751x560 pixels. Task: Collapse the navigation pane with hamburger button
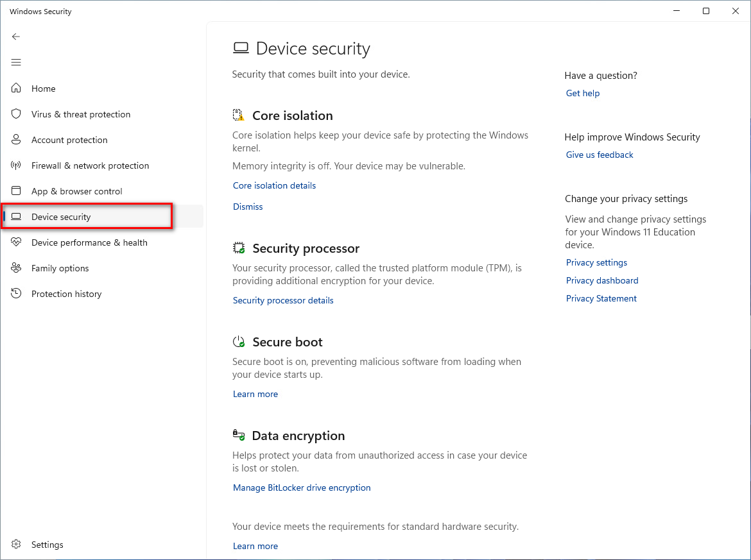tap(16, 62)
